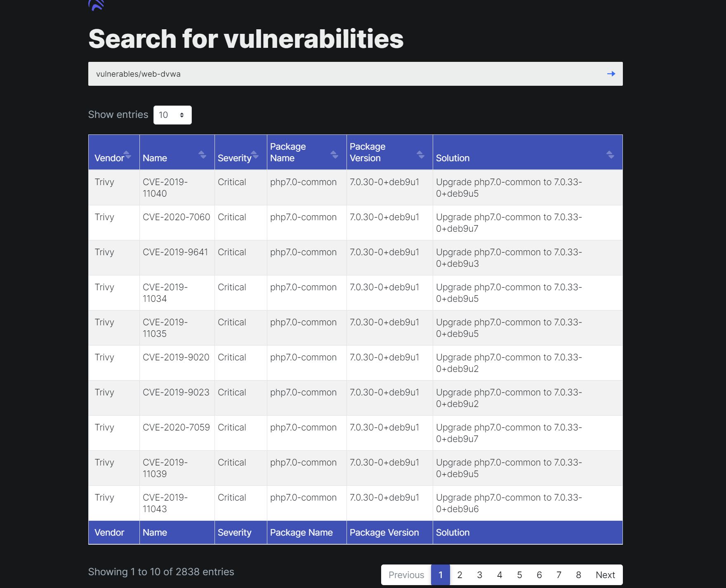Click the vulnerabilities search input field
The height and width of the screenshot is (588, 726).
[346, 74]
